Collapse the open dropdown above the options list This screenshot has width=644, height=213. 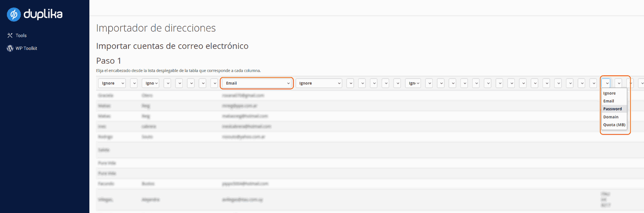[606, 83]
